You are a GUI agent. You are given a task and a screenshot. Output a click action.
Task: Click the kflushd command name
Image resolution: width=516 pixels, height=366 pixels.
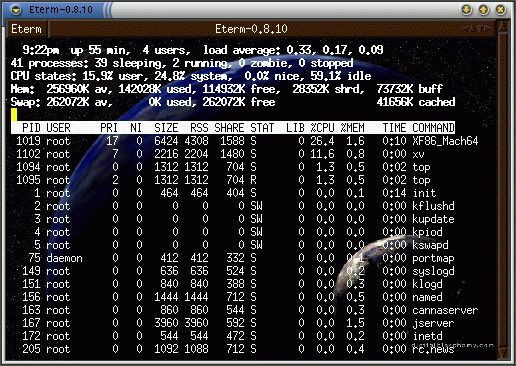point(433,206)
